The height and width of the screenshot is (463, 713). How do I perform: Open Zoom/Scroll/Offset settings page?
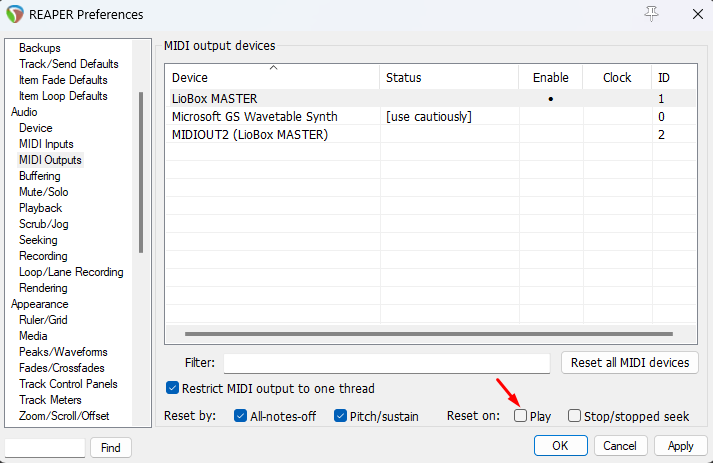64,416
